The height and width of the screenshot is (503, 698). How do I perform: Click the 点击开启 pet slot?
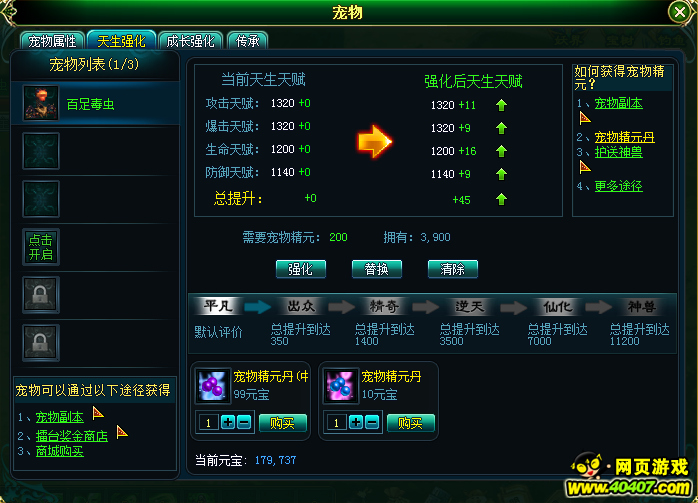[x=41, y=247]
